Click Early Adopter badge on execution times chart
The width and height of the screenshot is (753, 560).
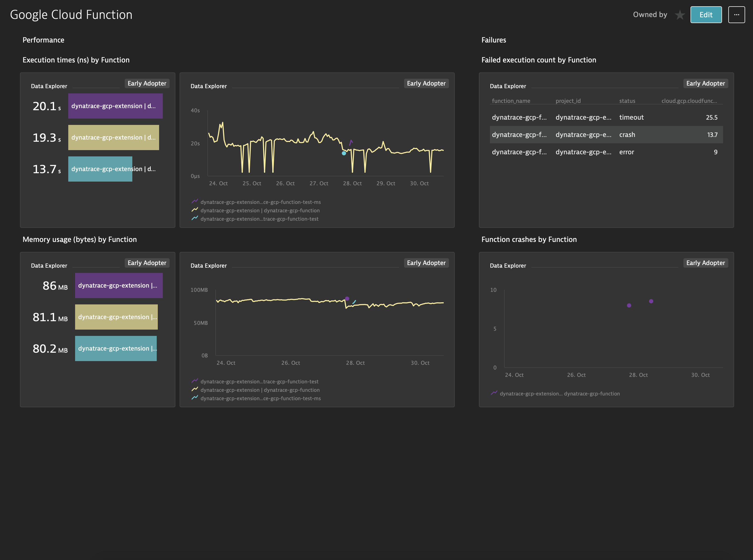click(x=426, y=83)
